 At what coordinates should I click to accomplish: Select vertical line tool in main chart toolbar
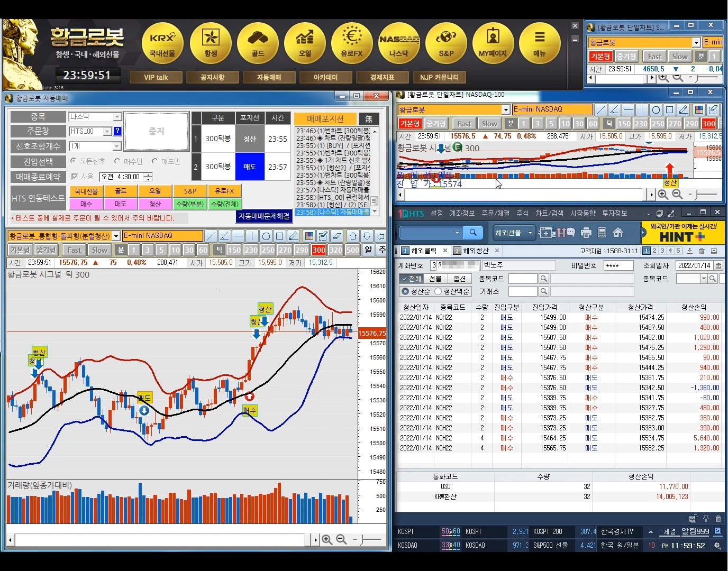coord(252,236)
